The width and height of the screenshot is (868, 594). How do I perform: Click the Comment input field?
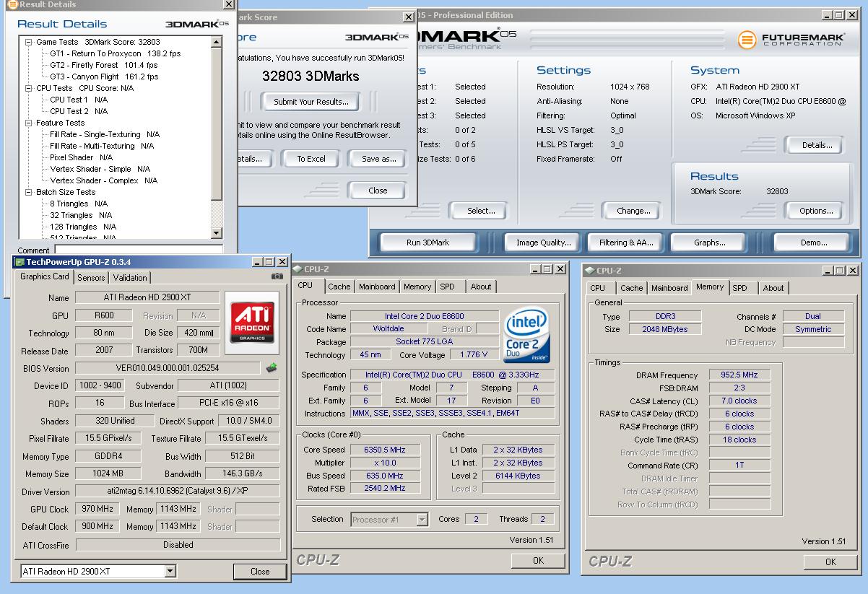(x=139, y=250)
